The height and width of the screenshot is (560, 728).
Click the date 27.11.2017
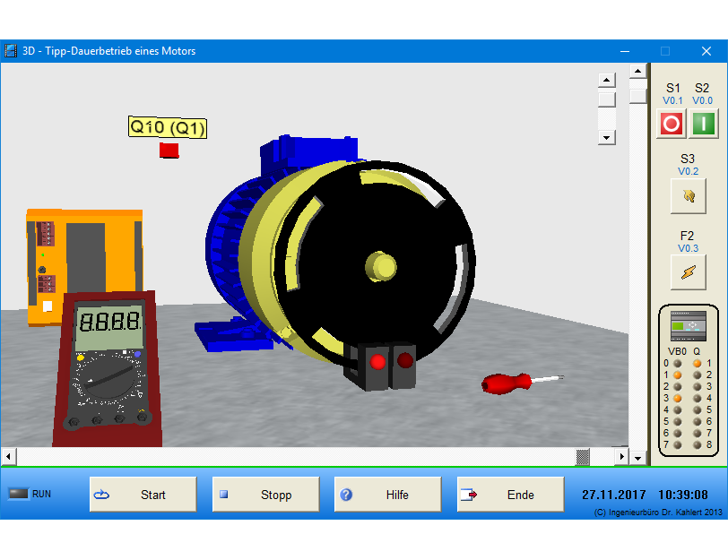pyautogui.click(x=614, y=495)
